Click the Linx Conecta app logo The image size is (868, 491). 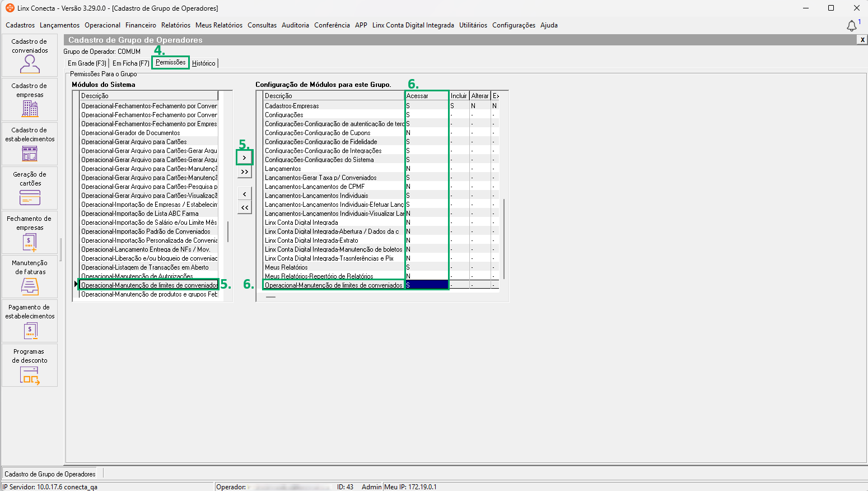10,8
